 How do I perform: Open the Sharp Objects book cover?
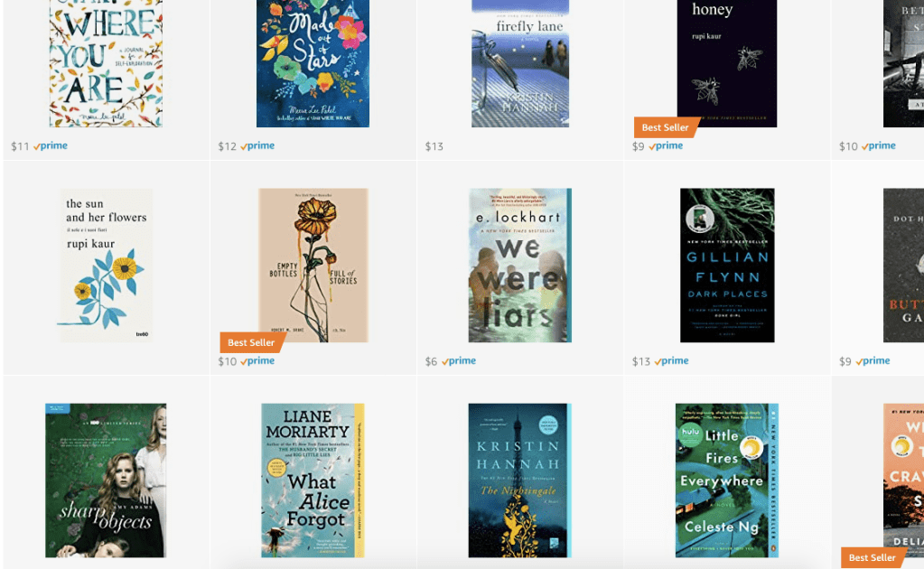[106, 480]
